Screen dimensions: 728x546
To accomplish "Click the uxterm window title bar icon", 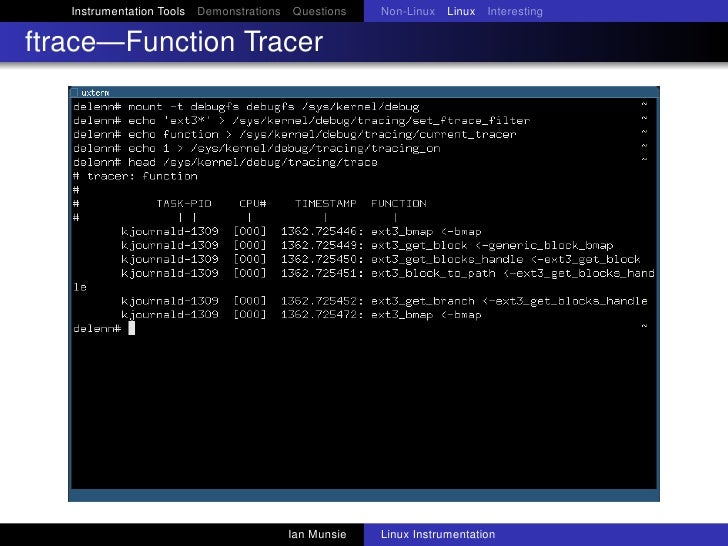I will [74, 92].
